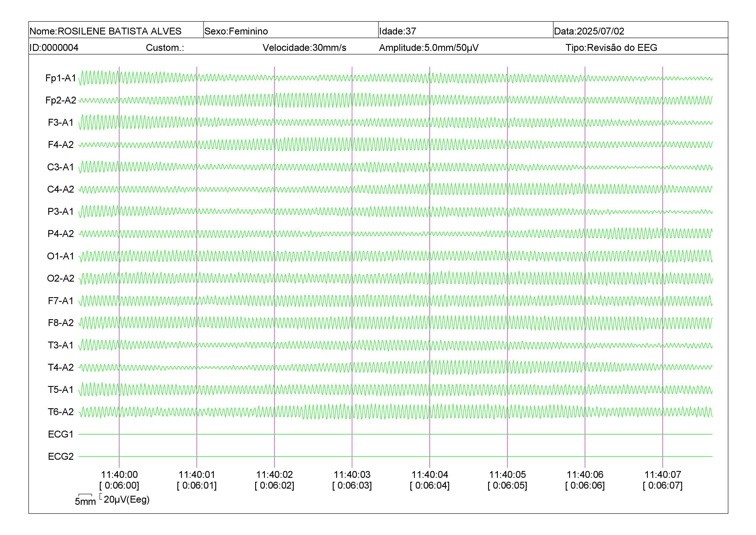
Task: Click the 11:40:04 time marker label
Action: pos(430,475)
